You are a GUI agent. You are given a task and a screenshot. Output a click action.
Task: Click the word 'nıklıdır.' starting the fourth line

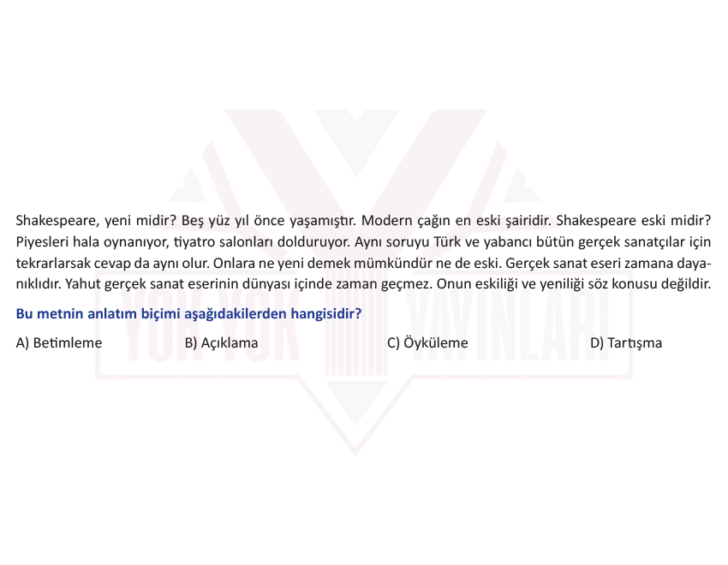tap(39, 283)
